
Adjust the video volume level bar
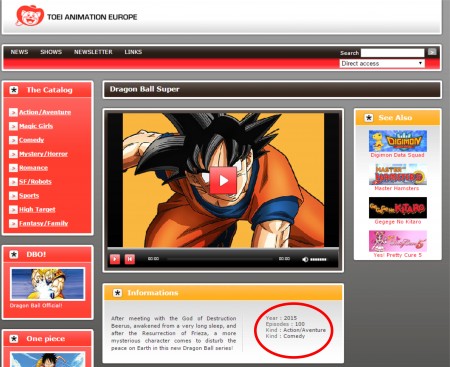pos(318,259)
